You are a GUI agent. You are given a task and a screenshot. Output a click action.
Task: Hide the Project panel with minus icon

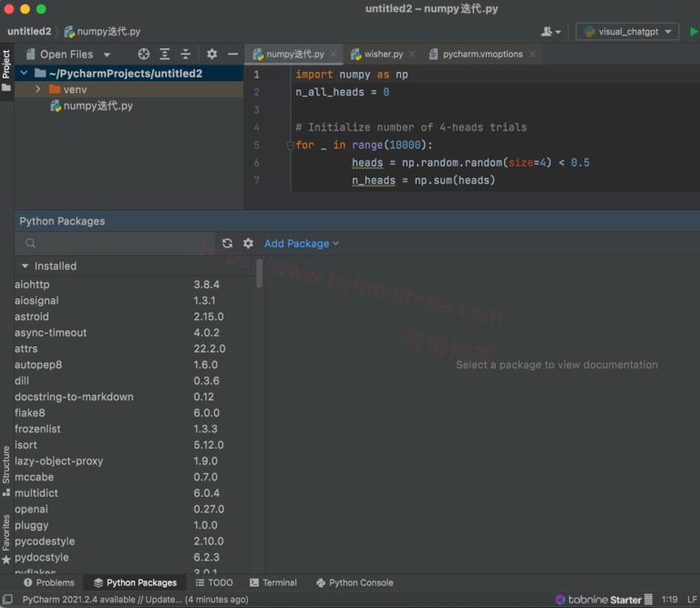[x=233, y=55]
